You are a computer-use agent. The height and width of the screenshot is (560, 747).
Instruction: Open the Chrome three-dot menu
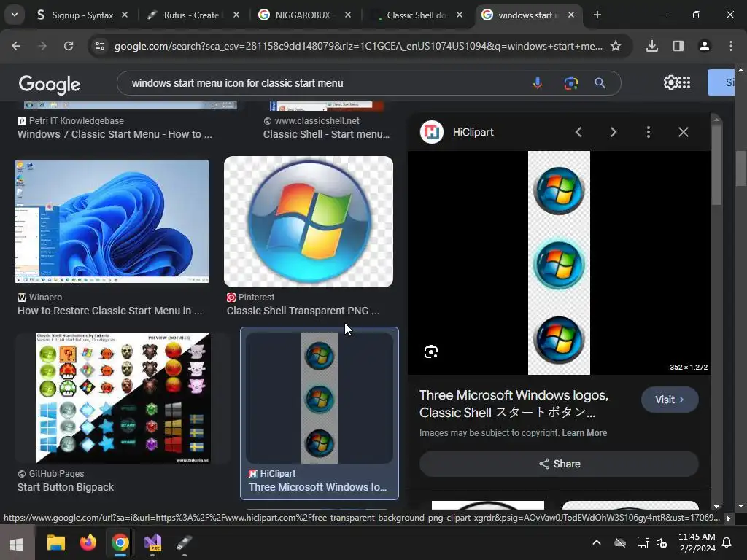(731, 46)
